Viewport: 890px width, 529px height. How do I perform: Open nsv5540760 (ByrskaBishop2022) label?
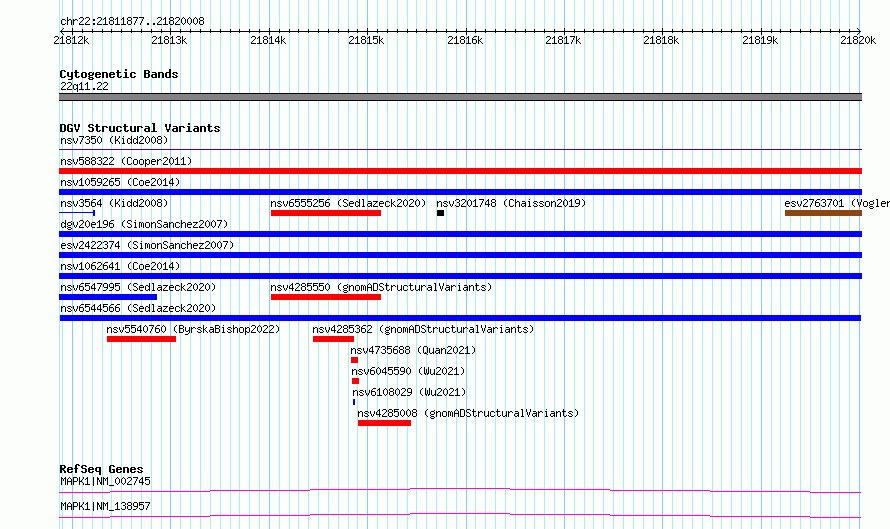(193, 329)
